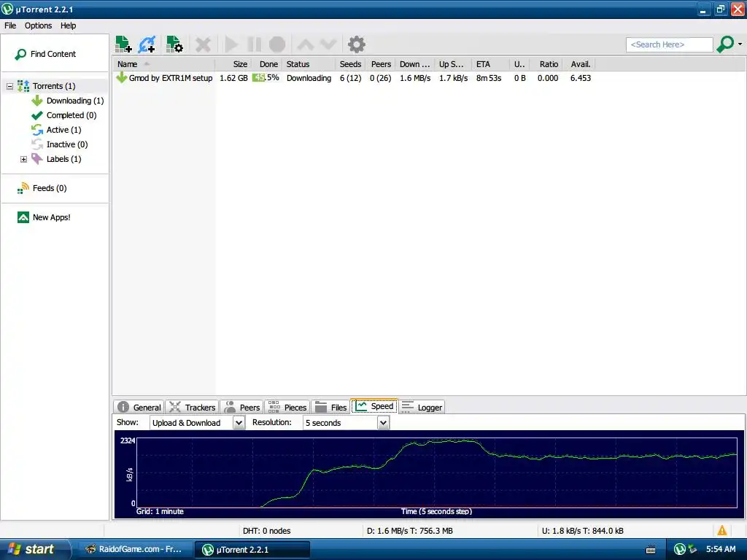Switch to the Pieces tab
This screenshot has height=560, width=747.
(287, 407)
